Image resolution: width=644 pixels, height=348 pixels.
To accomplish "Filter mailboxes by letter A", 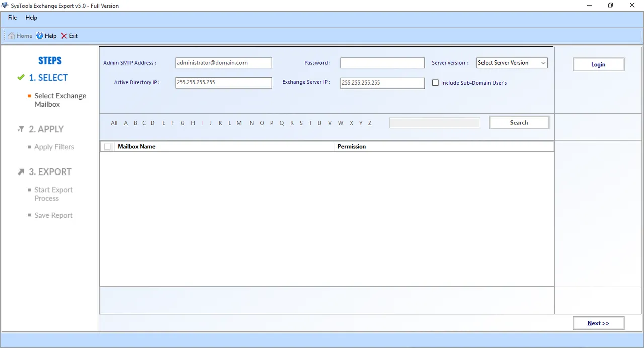I will pos(126,123).
